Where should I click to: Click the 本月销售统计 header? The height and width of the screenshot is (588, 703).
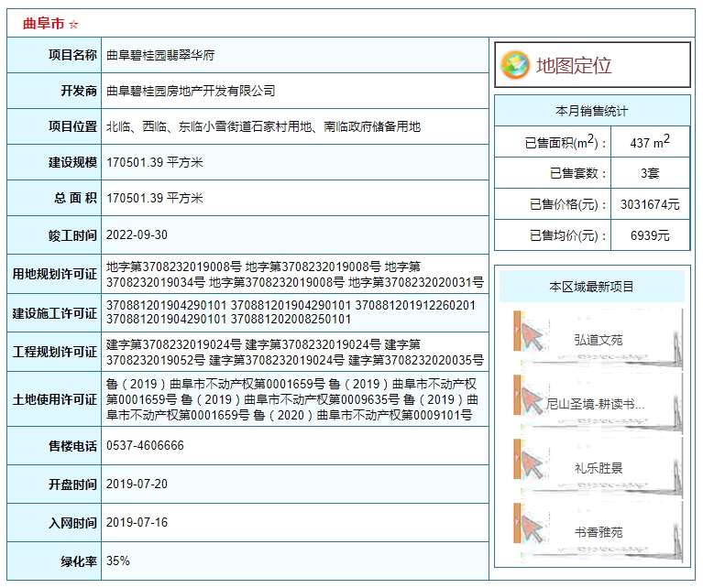click(592, 111)
